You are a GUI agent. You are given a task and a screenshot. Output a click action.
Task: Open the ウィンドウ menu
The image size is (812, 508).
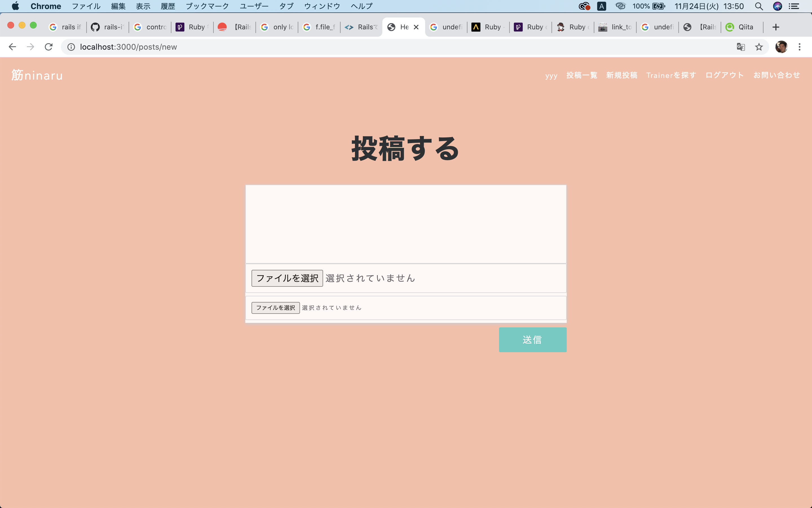(x=322, y=6)
